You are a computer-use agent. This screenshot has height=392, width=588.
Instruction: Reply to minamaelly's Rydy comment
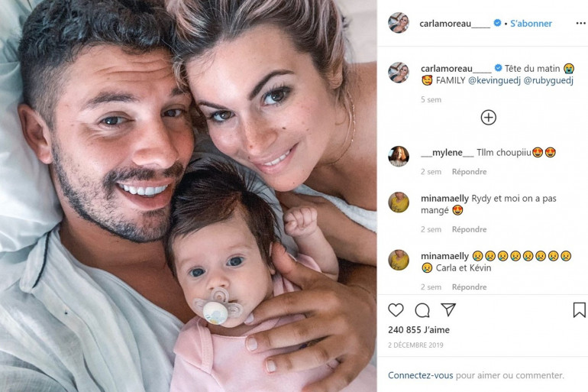point(469,229)
